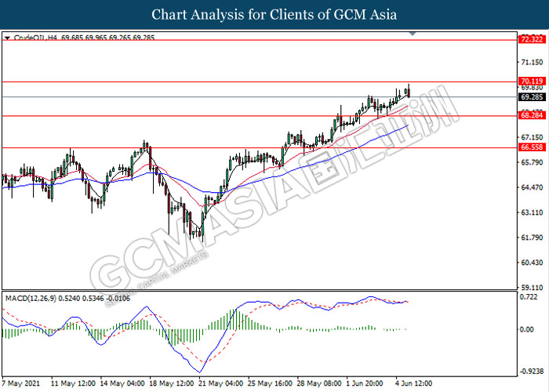This screenshot has height=392, width=549.
Task: Click the MACD scale value 0.00
Action: click(527, 330)
